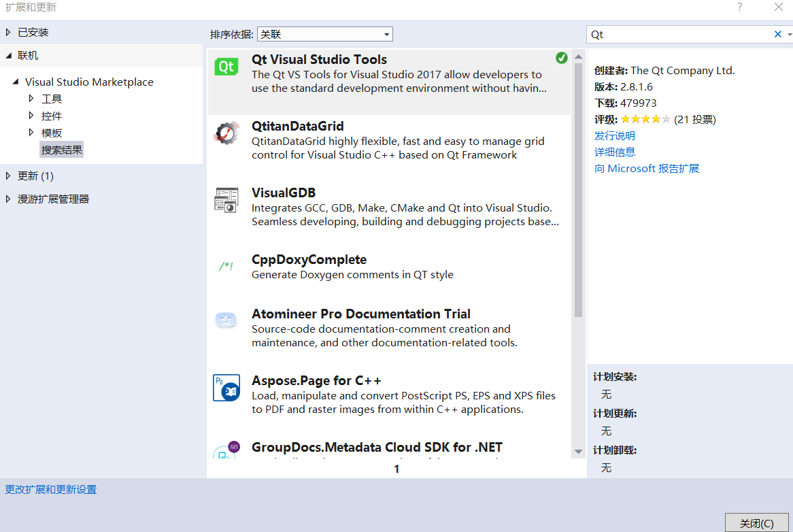Click The Qt Company Ltd. creator name
Screen dimensions: 793x532
click(683, 71)
